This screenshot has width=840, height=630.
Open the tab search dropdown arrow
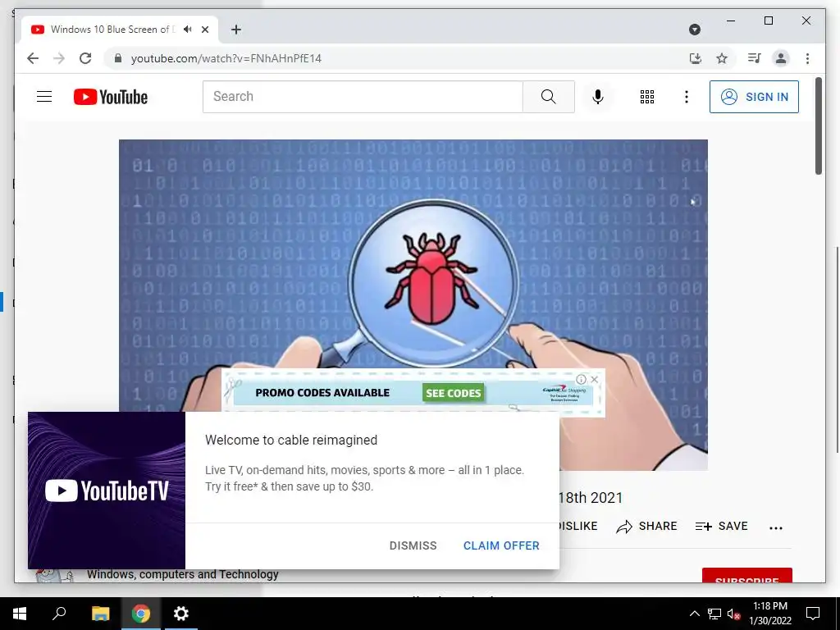695,30
